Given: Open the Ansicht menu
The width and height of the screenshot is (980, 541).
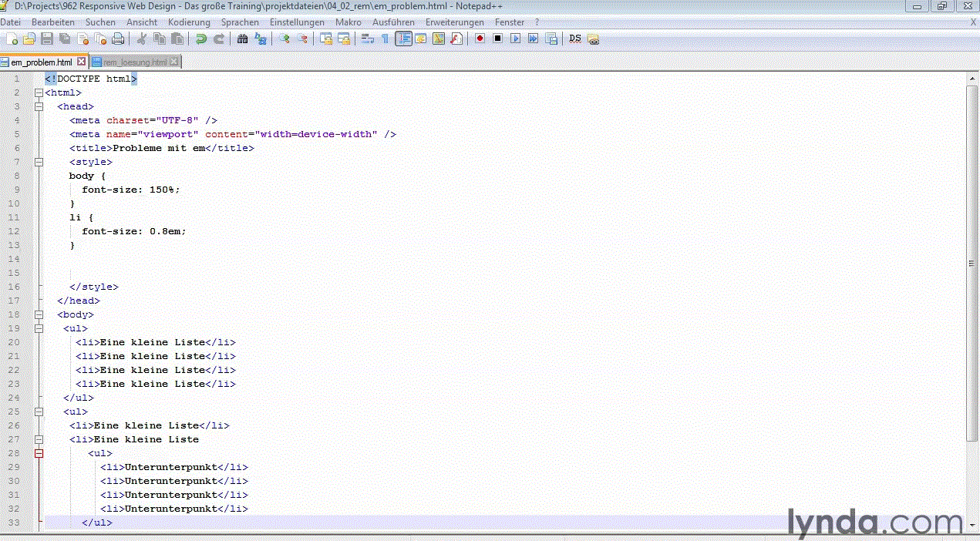Looking at the screenshot, I should tap(142, 22).
